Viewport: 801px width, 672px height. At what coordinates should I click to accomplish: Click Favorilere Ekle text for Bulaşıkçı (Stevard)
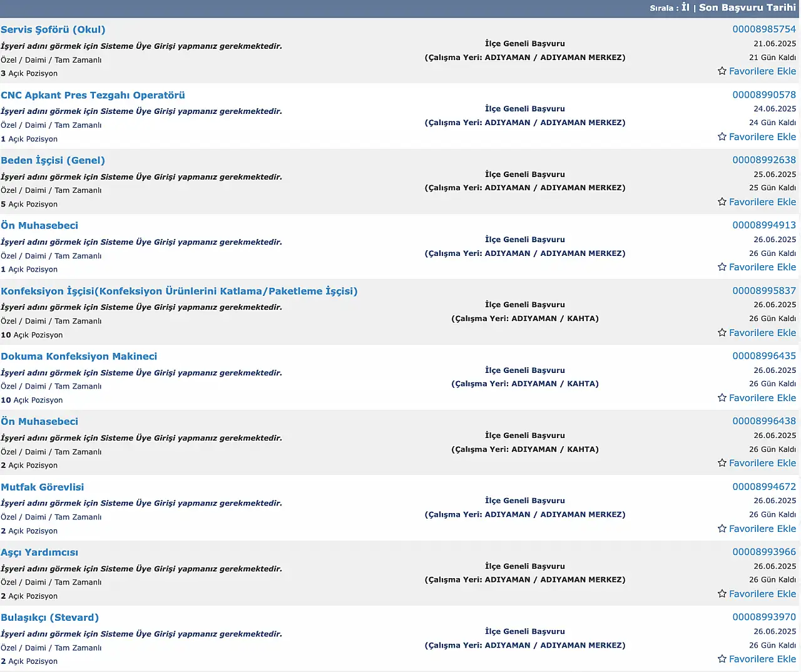click(x=762, y=659)
